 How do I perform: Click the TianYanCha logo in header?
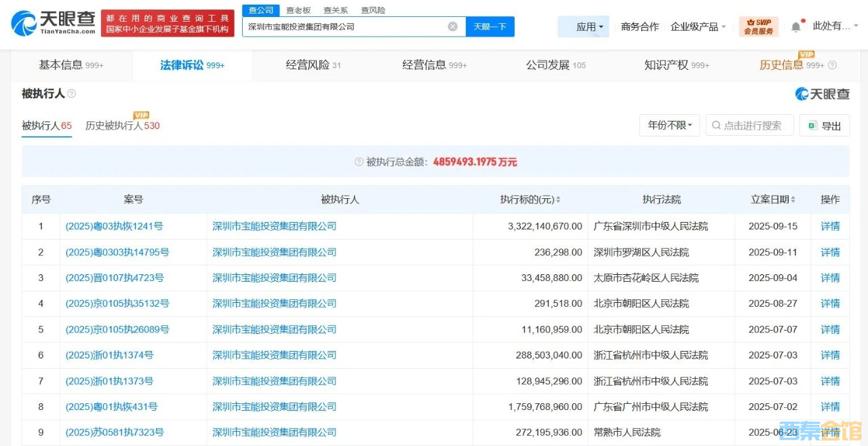tap(53, 24)
